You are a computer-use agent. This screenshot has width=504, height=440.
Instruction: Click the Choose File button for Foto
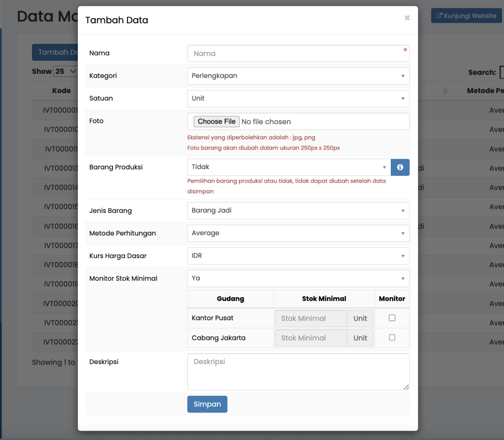tap(217, 122)
